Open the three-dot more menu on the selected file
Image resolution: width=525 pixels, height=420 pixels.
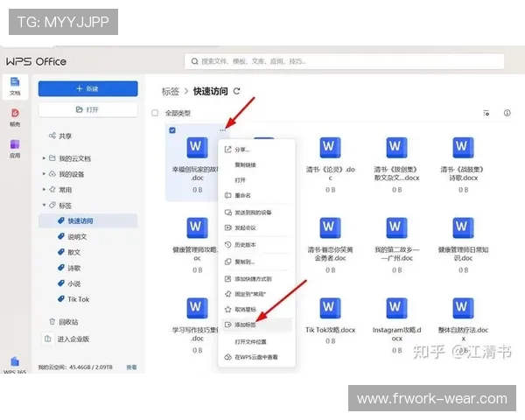coord(222,130)
